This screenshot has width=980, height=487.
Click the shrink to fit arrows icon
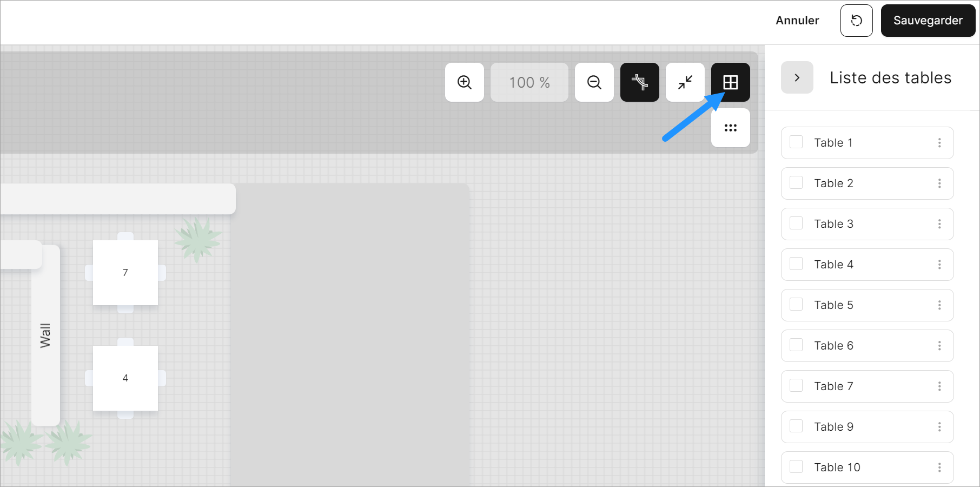[685, 82]
